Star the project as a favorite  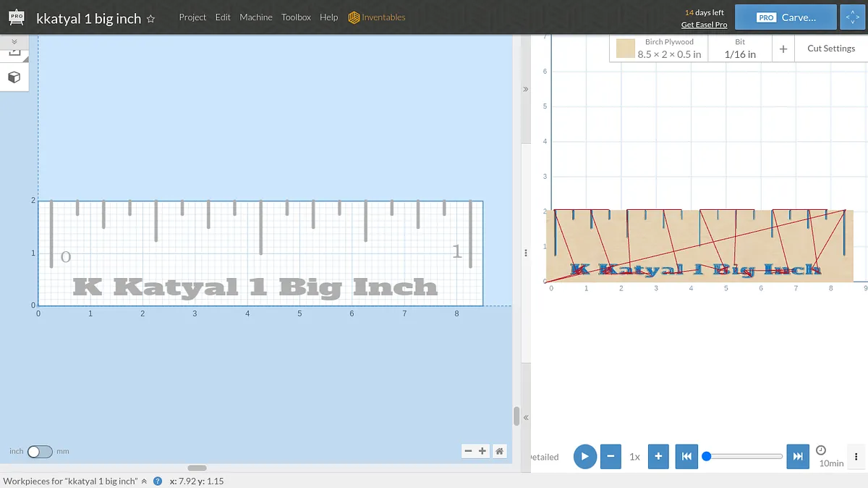coord(150,20)
